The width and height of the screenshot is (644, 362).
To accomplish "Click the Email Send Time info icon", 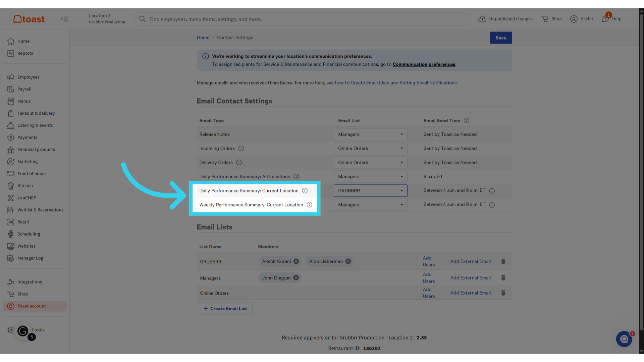I will [x=467, y=121].
